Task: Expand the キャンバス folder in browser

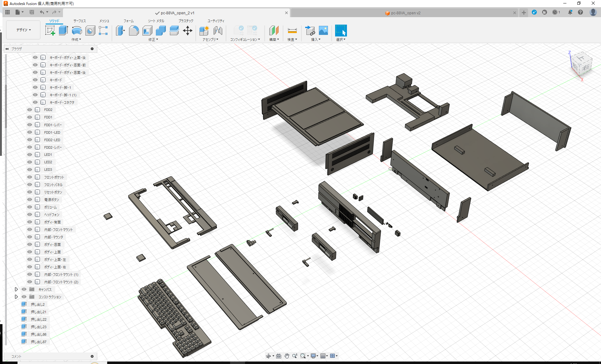Action: (17, 289)
